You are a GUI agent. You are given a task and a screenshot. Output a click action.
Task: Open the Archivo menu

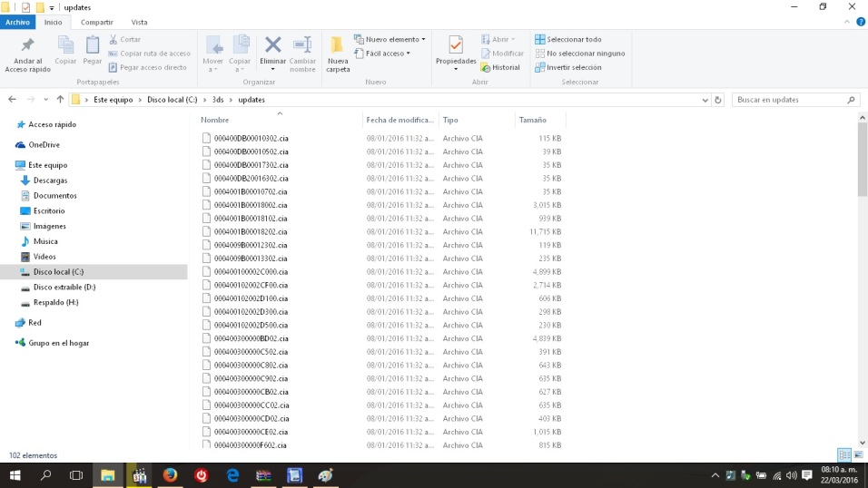(x=18, y=22)
